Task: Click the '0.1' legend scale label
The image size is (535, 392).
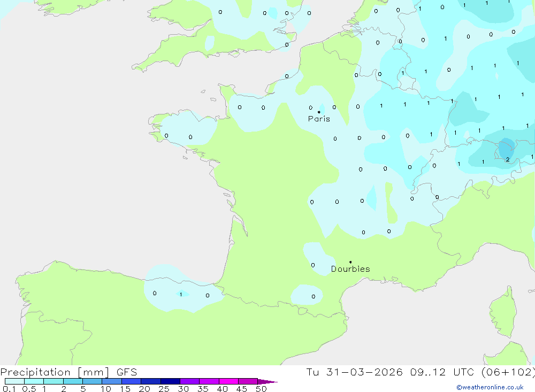Action: click(x=9, y=389)
